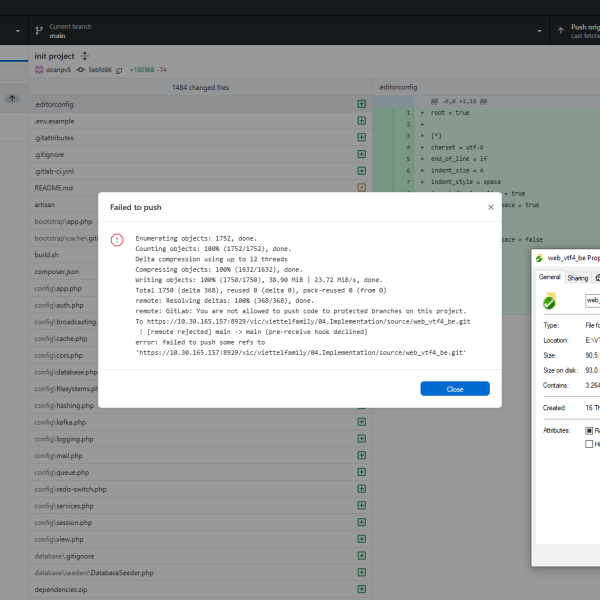Click the added status icon for .env.example
Image resolution: width=600 pixels, height=600 pixels.
tap(362, 121)
